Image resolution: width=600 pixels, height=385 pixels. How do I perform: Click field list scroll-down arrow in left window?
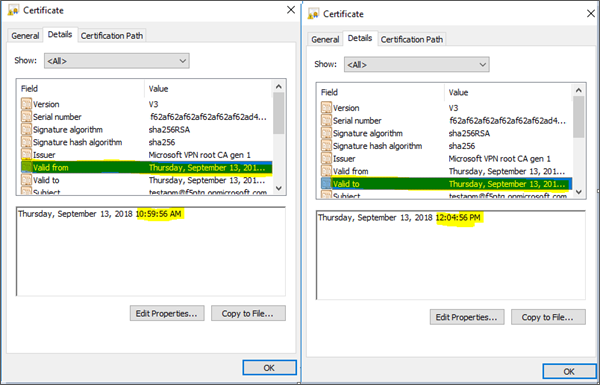[x=279, y=188]
